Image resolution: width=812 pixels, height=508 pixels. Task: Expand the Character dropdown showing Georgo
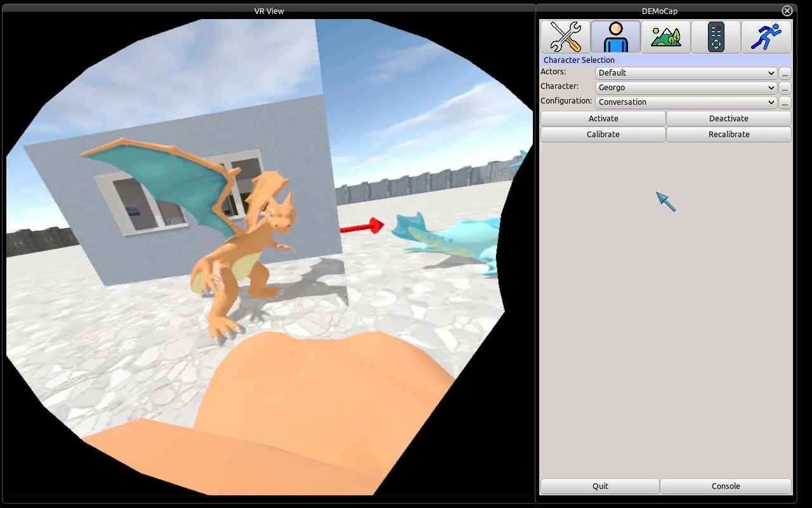[x=686, y=88]
